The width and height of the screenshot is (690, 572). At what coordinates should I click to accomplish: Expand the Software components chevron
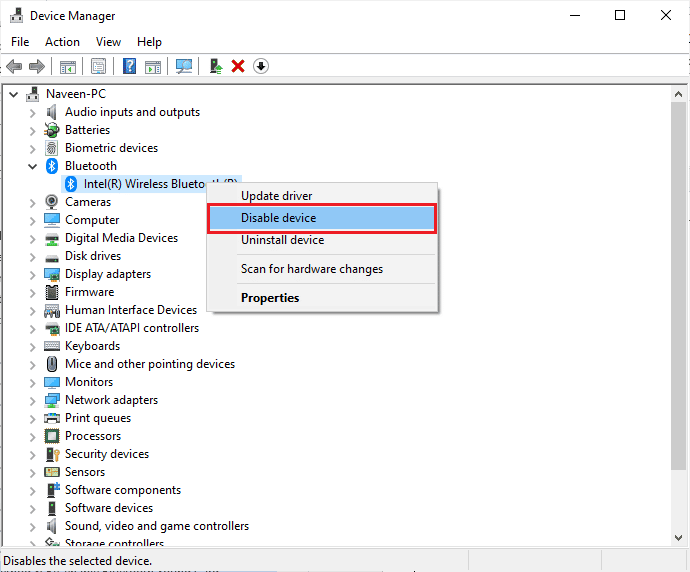click(x=33, y=491)
